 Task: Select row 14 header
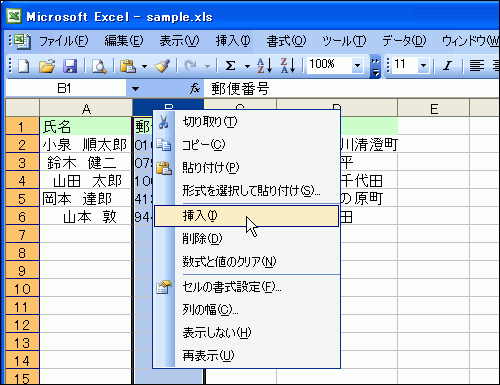tap(22, 360)
